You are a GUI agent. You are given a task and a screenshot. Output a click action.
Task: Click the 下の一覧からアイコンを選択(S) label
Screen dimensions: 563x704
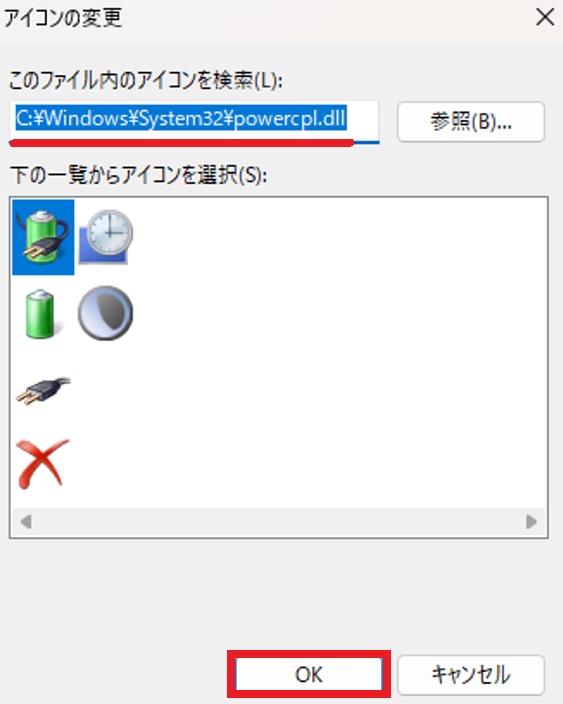pos(138,175)
